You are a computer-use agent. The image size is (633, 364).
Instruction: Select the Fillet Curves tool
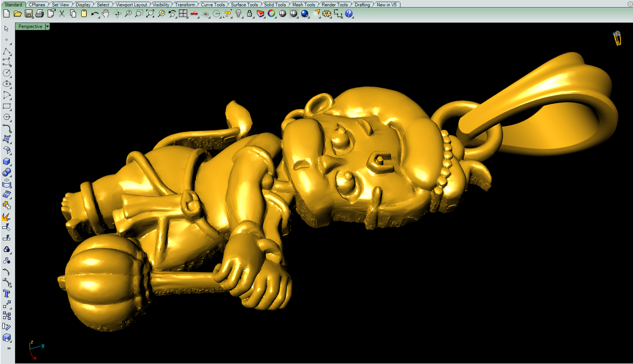pos(7,128)
